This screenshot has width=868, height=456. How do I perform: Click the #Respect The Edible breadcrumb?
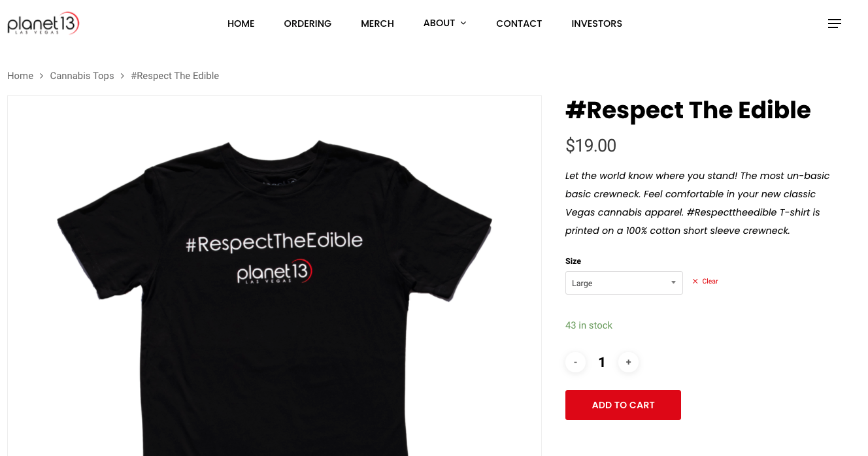click(x=175, y=76)
